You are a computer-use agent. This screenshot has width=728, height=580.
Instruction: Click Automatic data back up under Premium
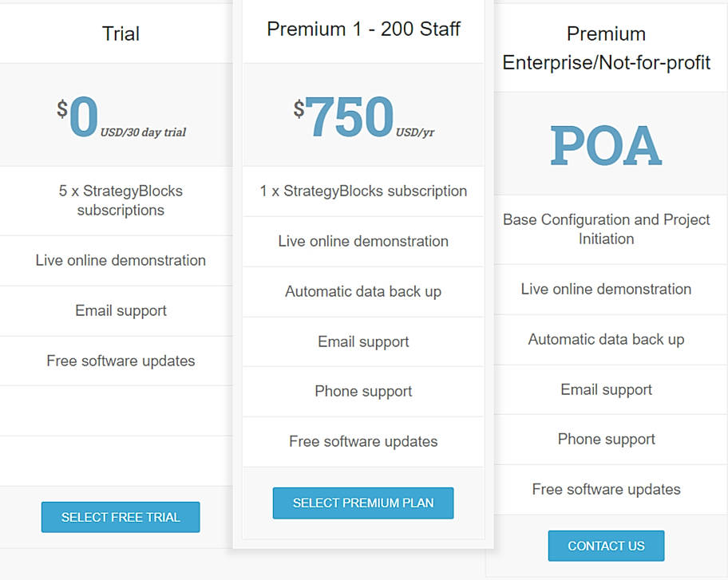[x=362, y=291]
